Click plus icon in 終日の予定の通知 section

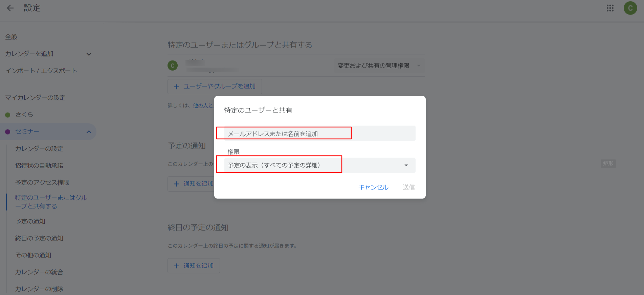point(176,266)
